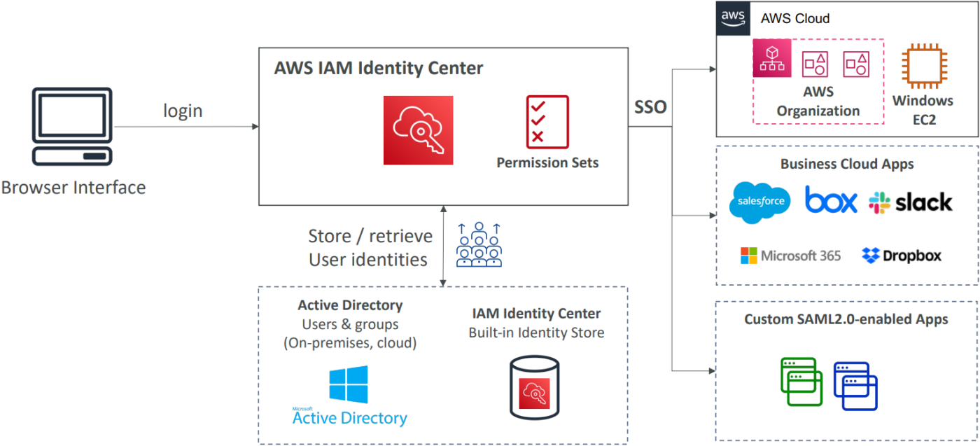Viewport: 980px width, 446px height.
Task: Select the SSO label
Action: click(650, 108)
